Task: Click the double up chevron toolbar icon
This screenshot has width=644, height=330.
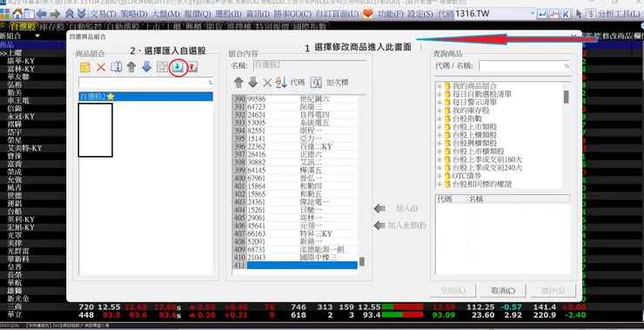Action: [70, 14]
